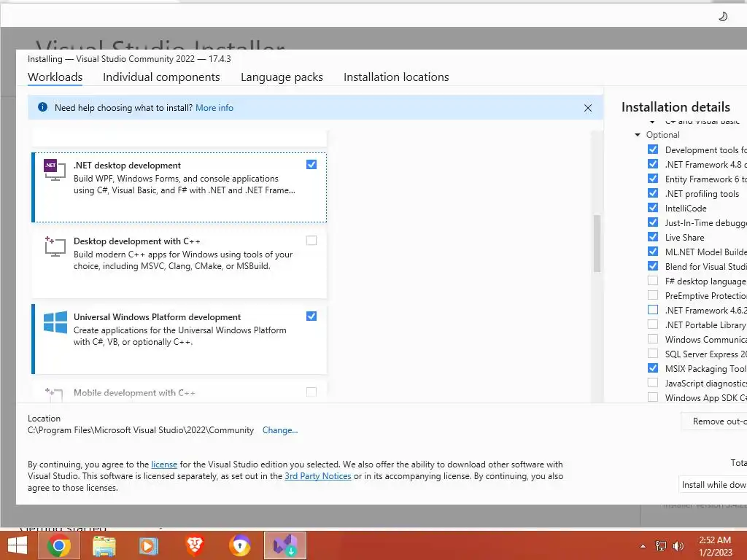This screenshot has width=747, height=560.
Task: Click the .NET desktop development workload icon
Action: tap(54, 169)
